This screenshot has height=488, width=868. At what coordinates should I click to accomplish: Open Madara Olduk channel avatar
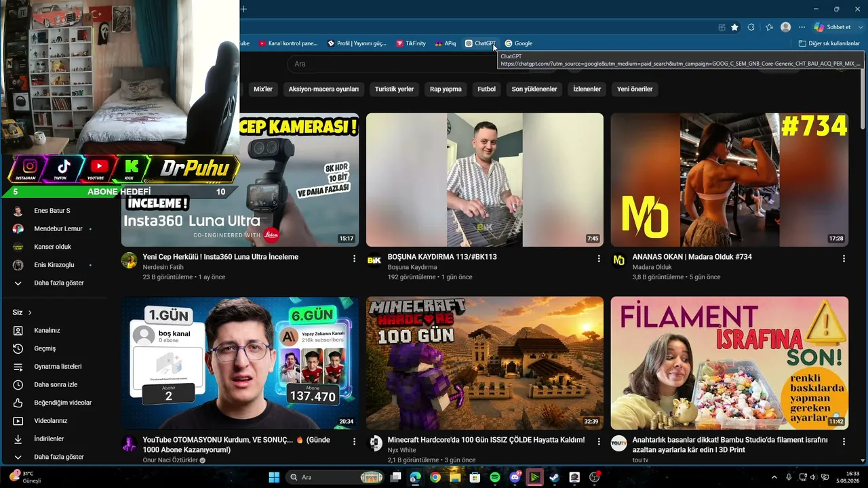(x=619, y=260)
